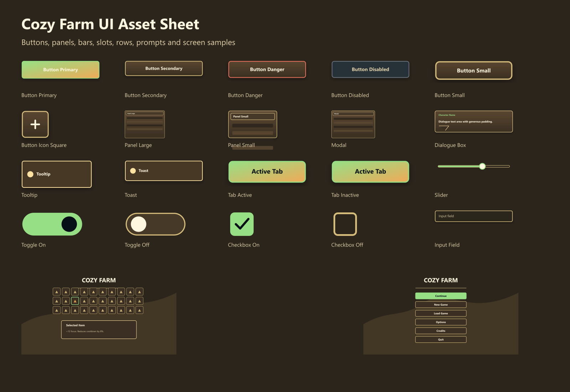Click the plus icon square button
This screenshot has height=392, width=570.
coord(35,124)
